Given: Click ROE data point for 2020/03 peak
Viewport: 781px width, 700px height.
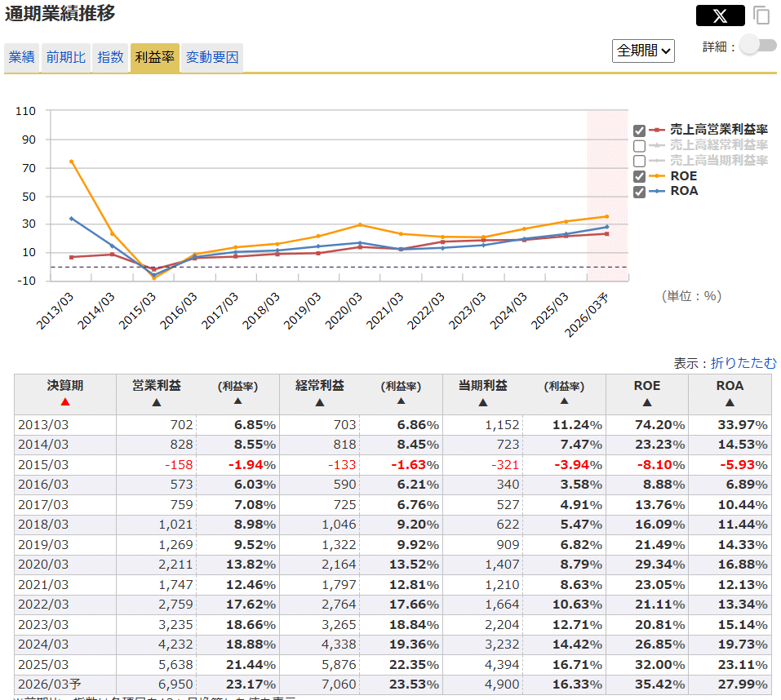Looking at the screenshot, I should [x=360, y=225].
